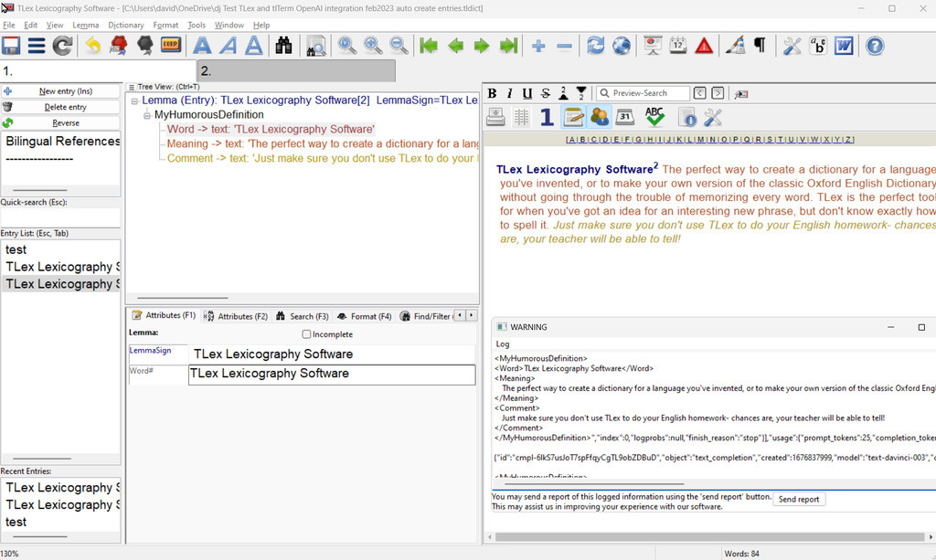This screenshot has width=936, height=560.
Task: Open the Tools menu
Action: [197, 25]
